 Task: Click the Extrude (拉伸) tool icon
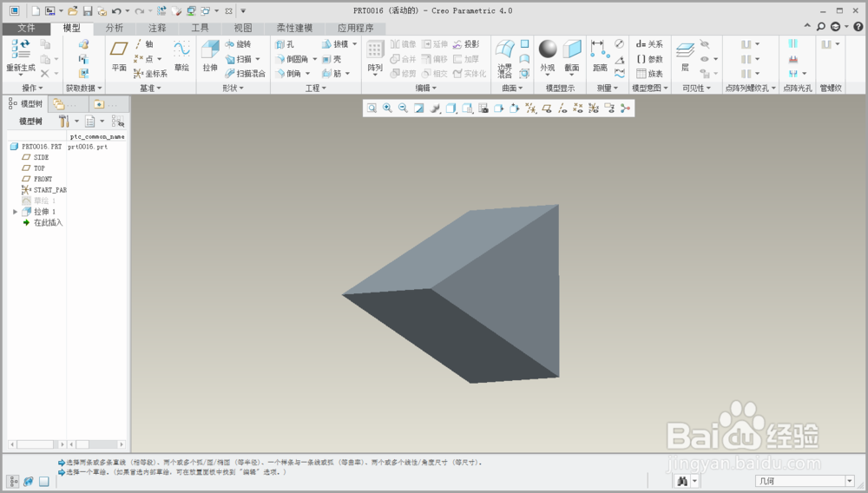[x=210, y=49]
